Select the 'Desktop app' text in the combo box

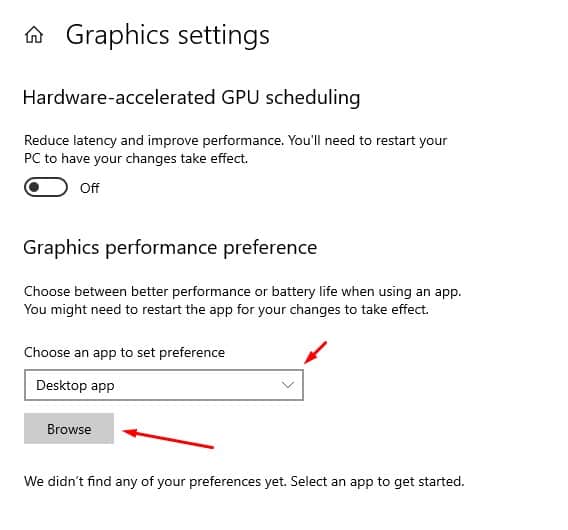click(75, 385)
